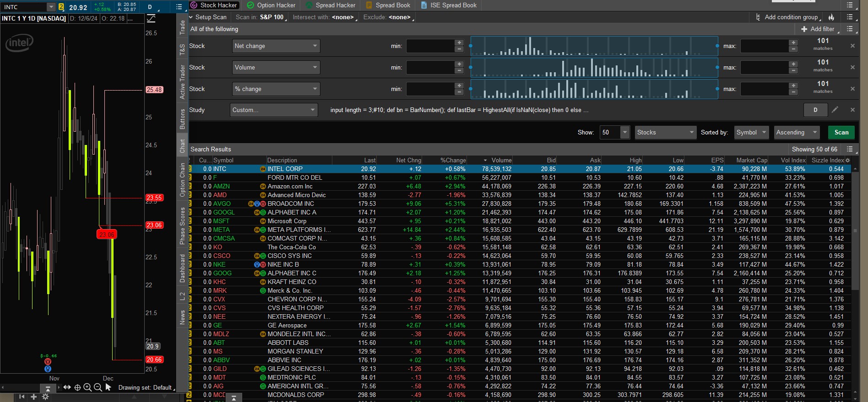Increase Net change min value with plus stepper

(459, 43)
